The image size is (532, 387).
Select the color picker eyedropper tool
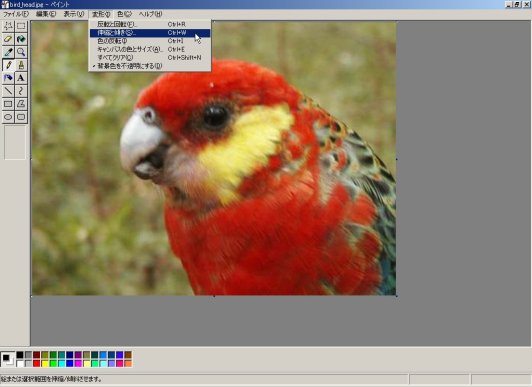click(x=8, y=52)
